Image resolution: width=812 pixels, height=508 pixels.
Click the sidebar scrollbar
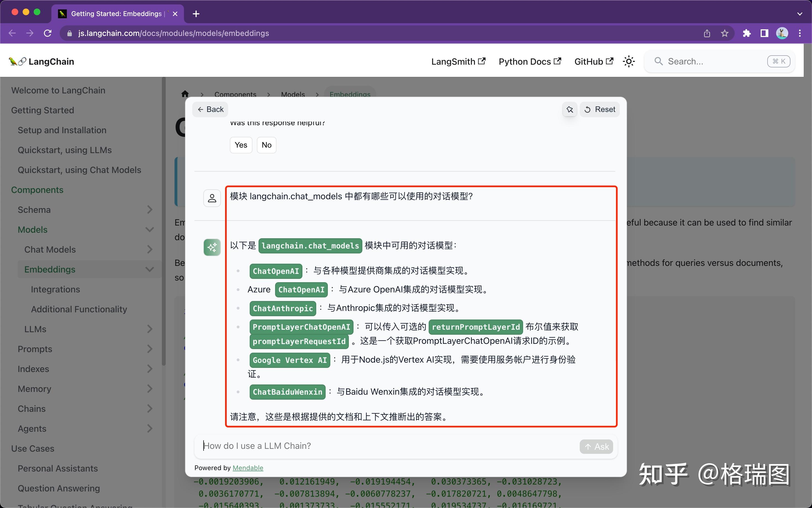(x=164, y=222)
